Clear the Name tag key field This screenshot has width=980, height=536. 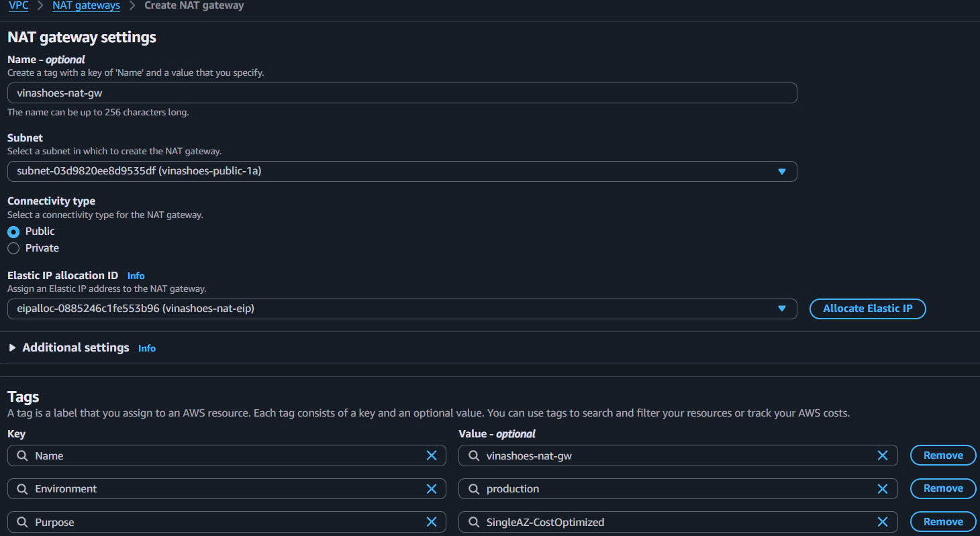[x=432, y=455]
